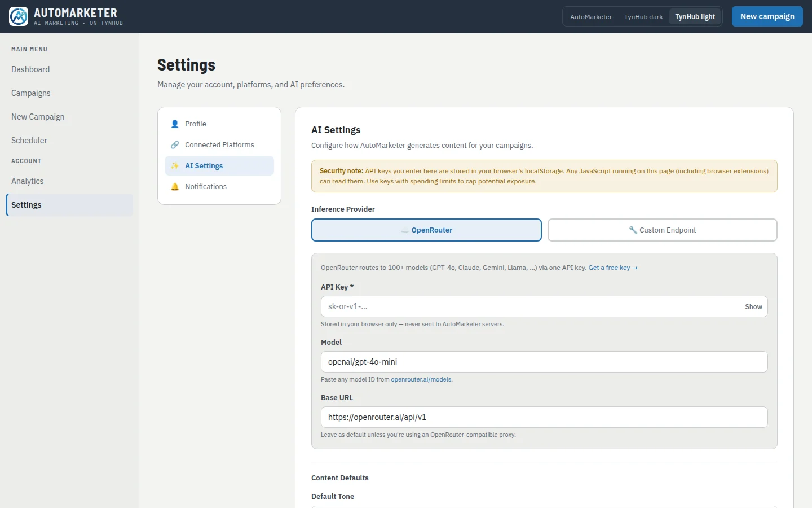Click the Connected Platforms link icon
812x508 pixels.
(x=175, y=145)
